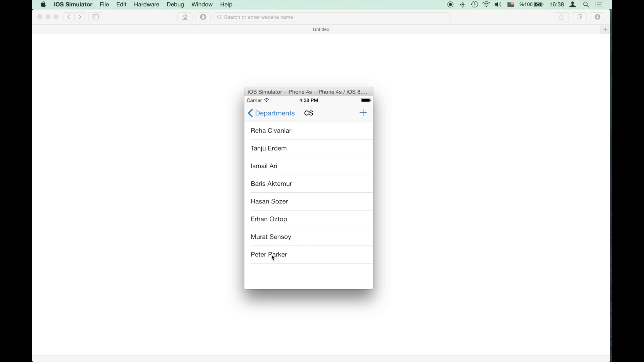The image size is (644, 362).
Task: Click the iOS Simulator window title bar
Action: pos(309,92)
